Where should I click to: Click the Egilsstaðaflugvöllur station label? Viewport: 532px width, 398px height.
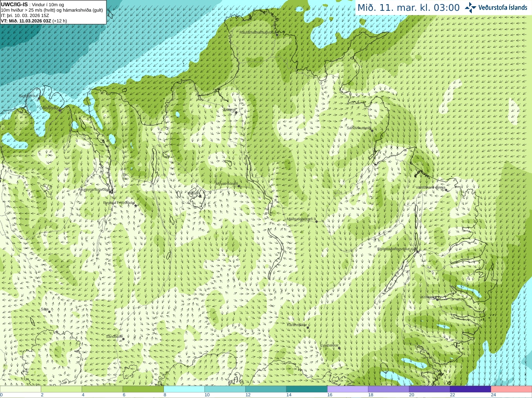(397, 249)
